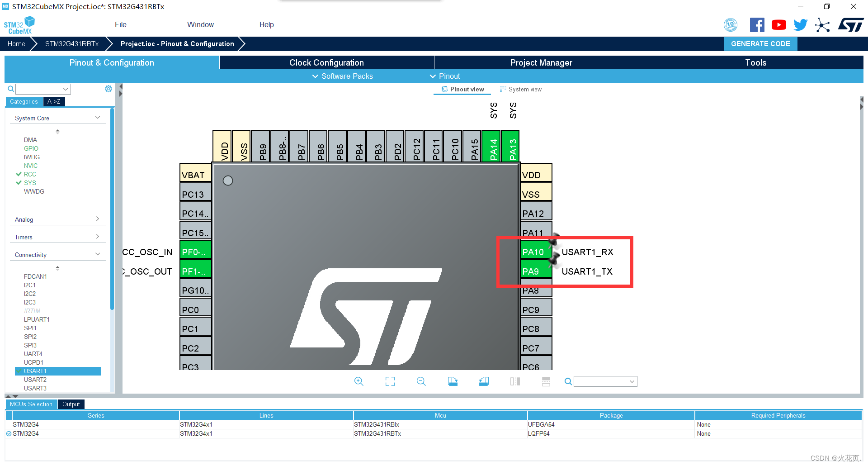This screenshot has height=466, width=868.
Task: Expand the Timers category
Action: pyautogui.click(x=97, y=236)
